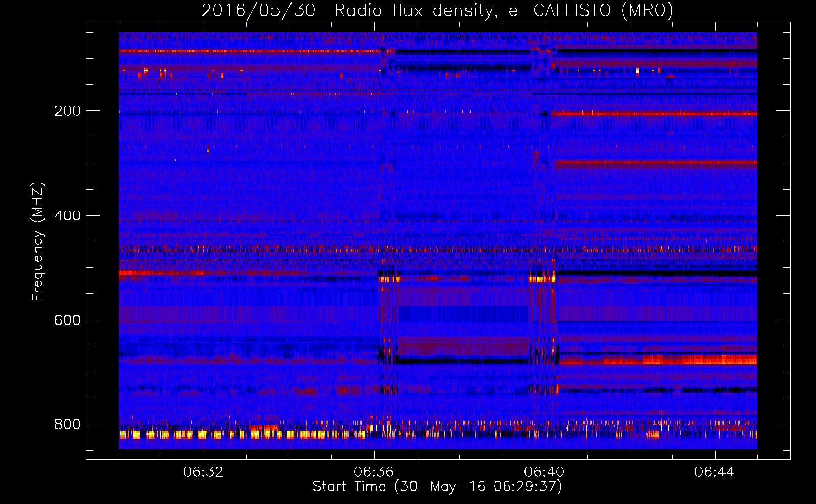
Task: Click the 'Frequency (MHZ)' axis label
Action: (x=38, y=241)
